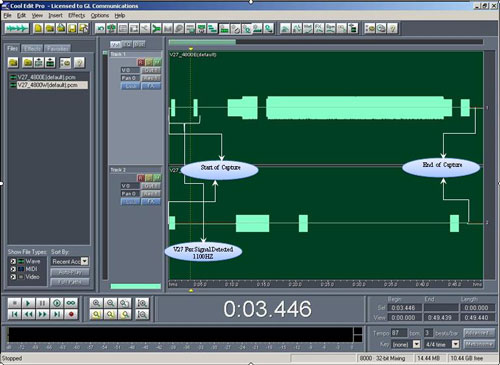
Task: Click the Play button in transport controls
Action: tap(28, 303)
